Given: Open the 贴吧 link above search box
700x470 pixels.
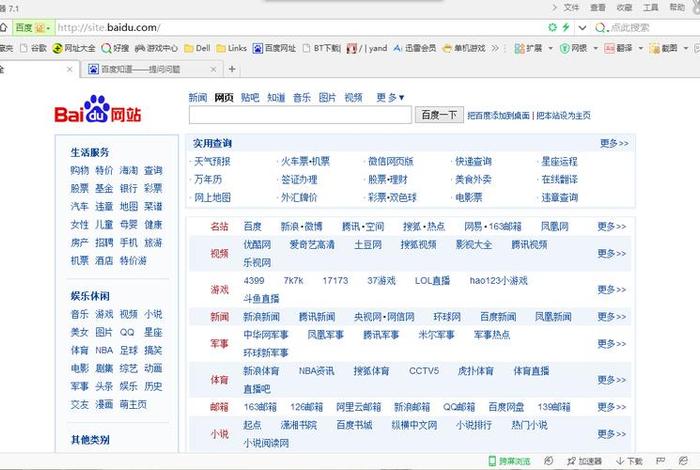Looking at the screenshot, I should 250,97.
